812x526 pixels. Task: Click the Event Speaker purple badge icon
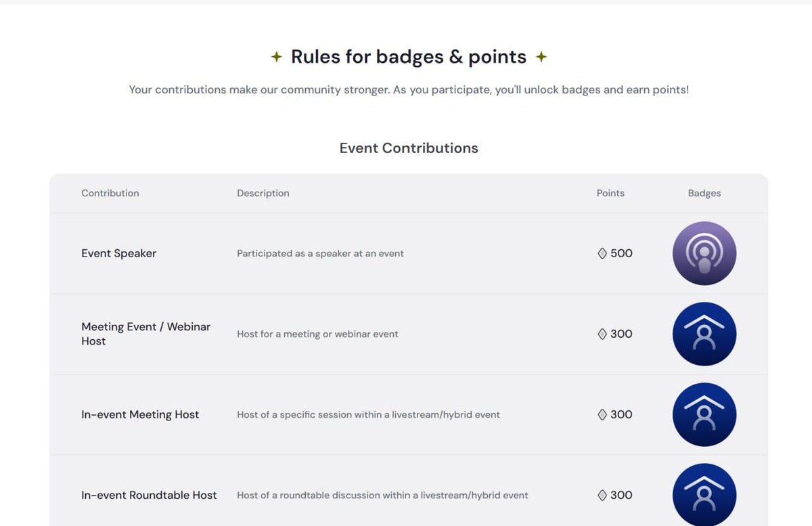click(704, 253)
